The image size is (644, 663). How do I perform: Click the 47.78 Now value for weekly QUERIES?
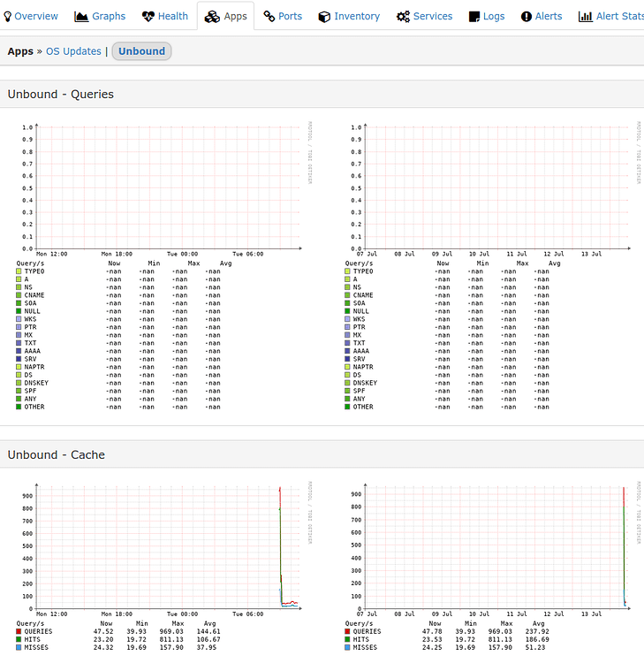pyautogui.click(x=432, y=631)
